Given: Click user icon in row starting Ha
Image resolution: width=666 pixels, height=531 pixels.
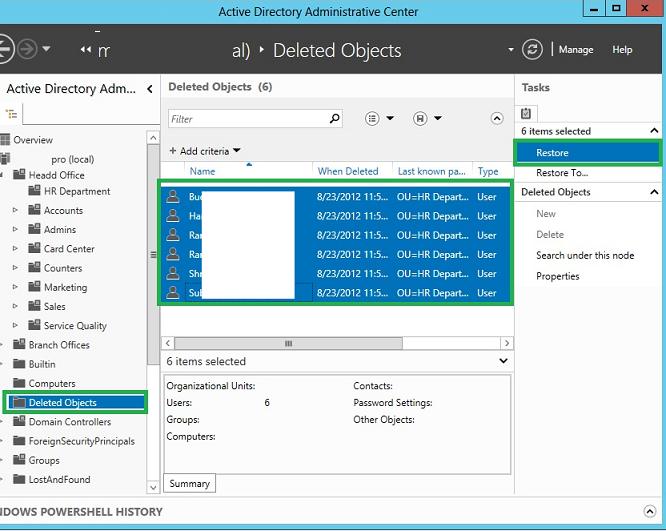Looking at the screenshot, I should [x=173, y=215].
